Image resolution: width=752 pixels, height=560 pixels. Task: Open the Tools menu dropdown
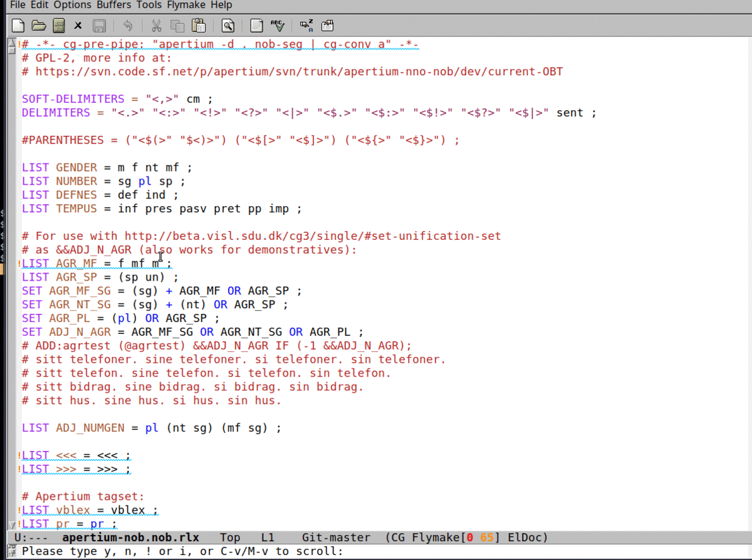click(x=149, y=5)
